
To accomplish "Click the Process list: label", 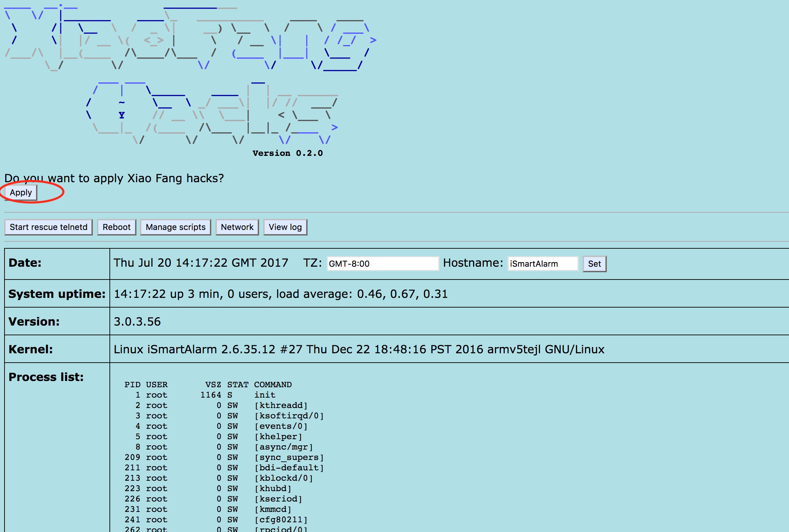I will point(46,377).
